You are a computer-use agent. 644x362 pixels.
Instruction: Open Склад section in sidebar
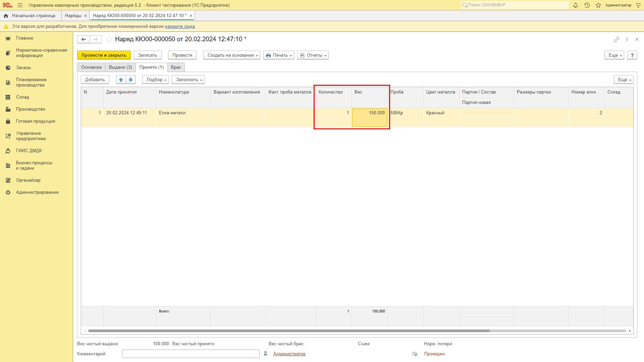[x=36, y=97]
